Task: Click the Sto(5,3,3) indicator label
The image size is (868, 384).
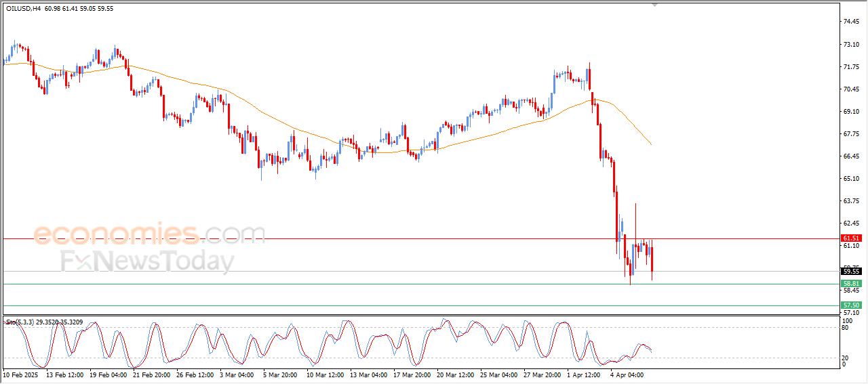Action: pos(21,322)
